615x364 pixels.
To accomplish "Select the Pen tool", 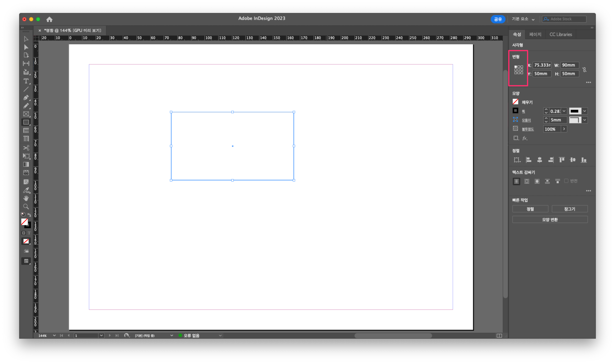I will 26,98.
